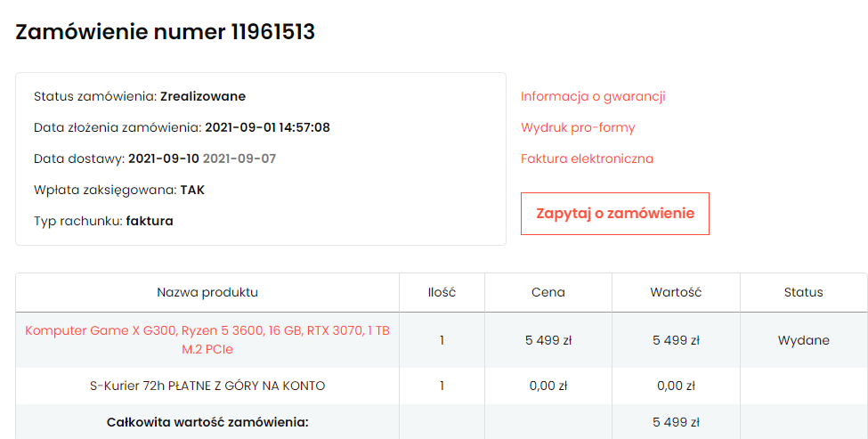Image resolution: width=868 pixels, height=439 pixels.
Task: Click the S-Kurier 72h shipping row name
Action: [207, 386]
